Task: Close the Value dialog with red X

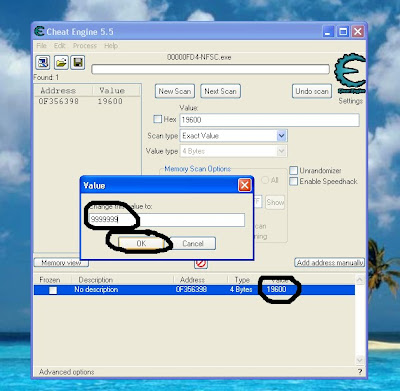Action: 245,185
